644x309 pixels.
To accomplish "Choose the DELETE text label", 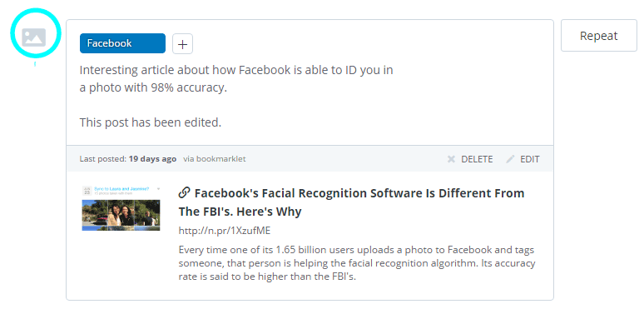I will (477, 159).
